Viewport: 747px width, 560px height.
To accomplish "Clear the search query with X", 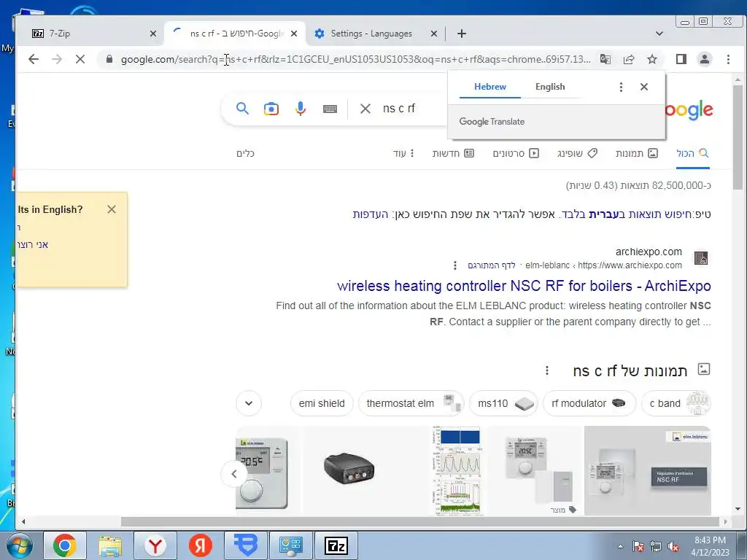I will (365, 109).
